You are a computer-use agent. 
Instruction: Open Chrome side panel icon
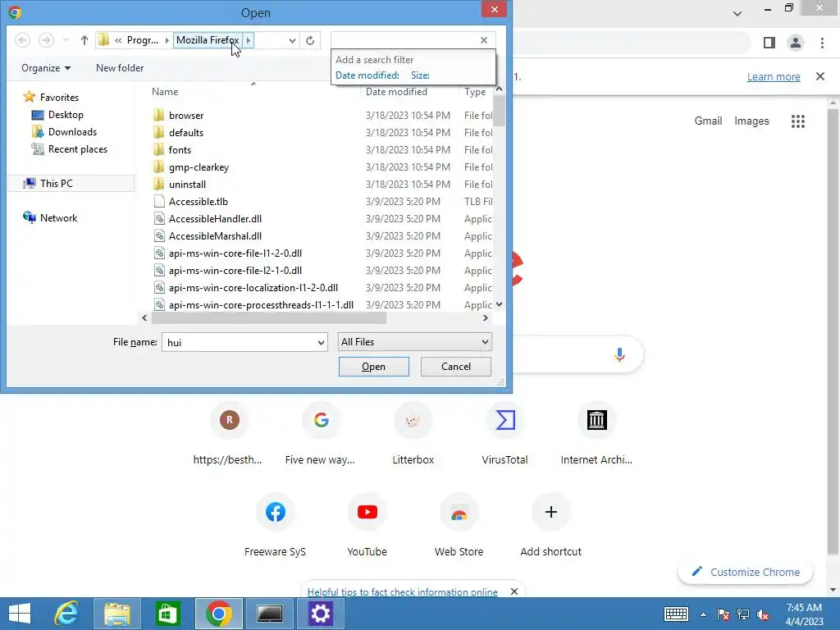(769, 43)
